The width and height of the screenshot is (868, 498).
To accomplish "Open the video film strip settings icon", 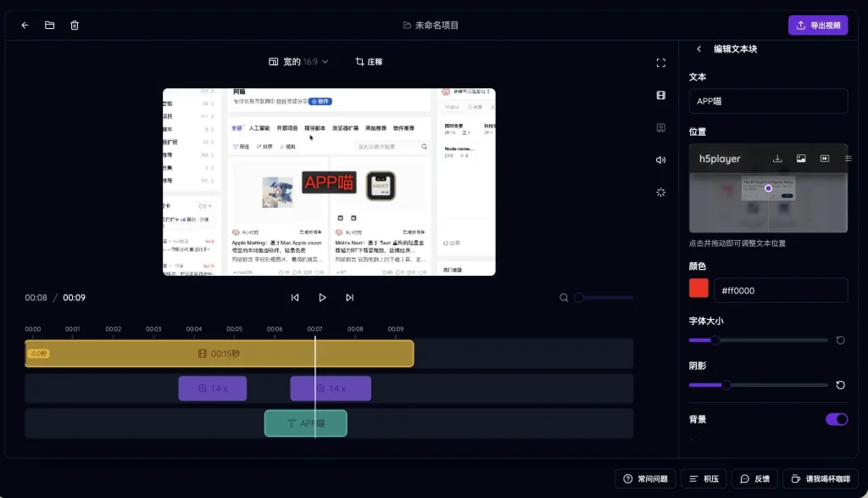I will coord(660,95).
